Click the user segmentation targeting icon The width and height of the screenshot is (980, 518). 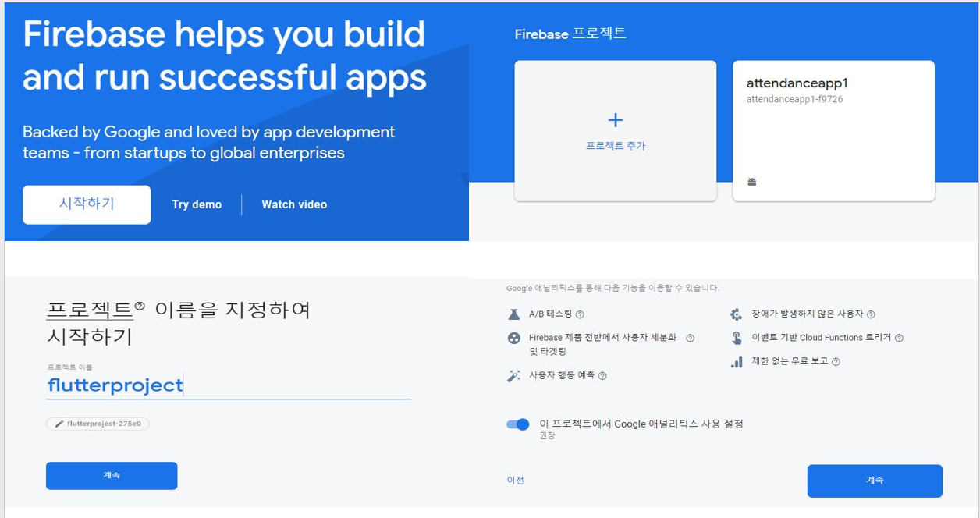513,339
